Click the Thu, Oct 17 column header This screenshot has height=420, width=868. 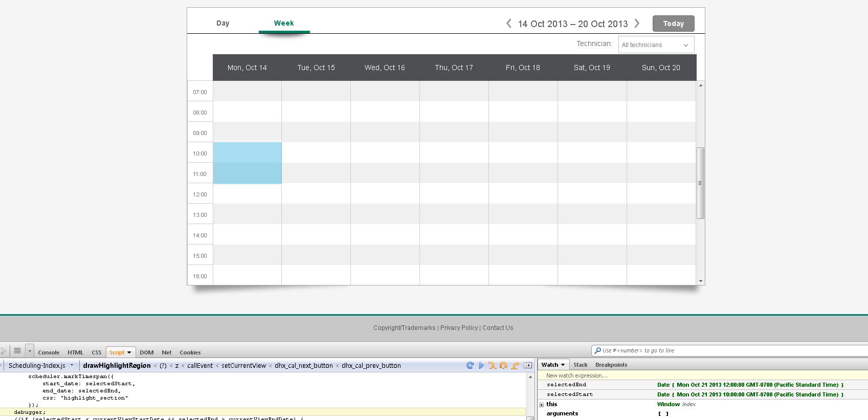[x=454, y=68]
